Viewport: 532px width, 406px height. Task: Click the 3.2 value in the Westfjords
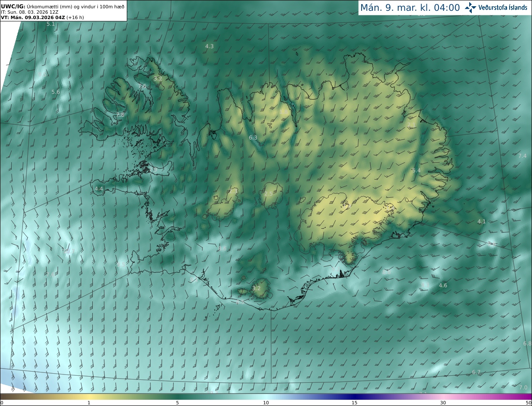point(158,78)
